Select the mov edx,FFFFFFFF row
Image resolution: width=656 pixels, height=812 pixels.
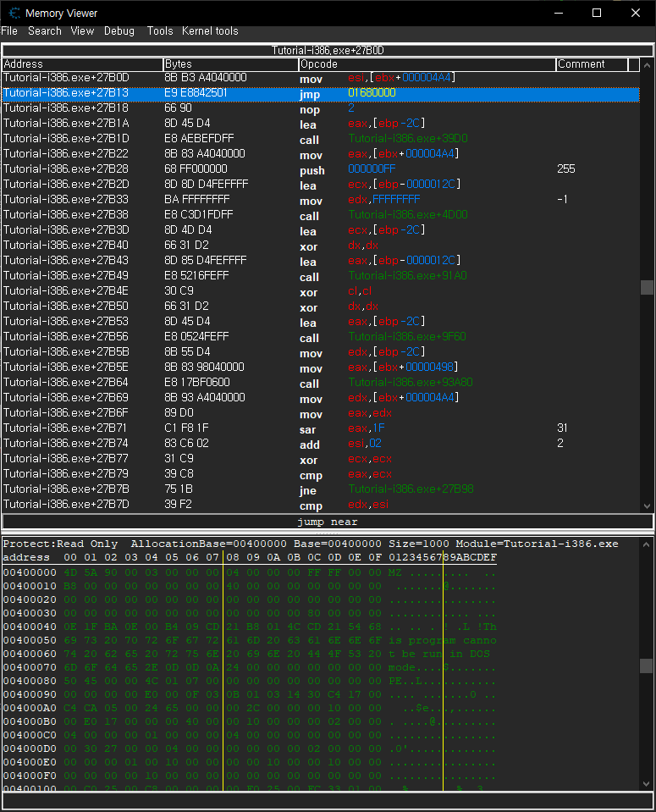click(321, 200)
